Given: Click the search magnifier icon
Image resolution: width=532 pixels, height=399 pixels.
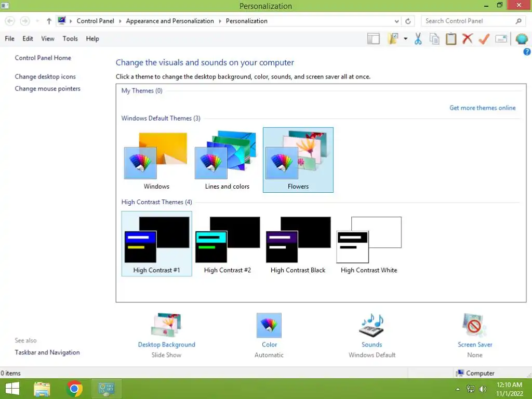Looking at the screenshot, I should (x=518, y=21).
